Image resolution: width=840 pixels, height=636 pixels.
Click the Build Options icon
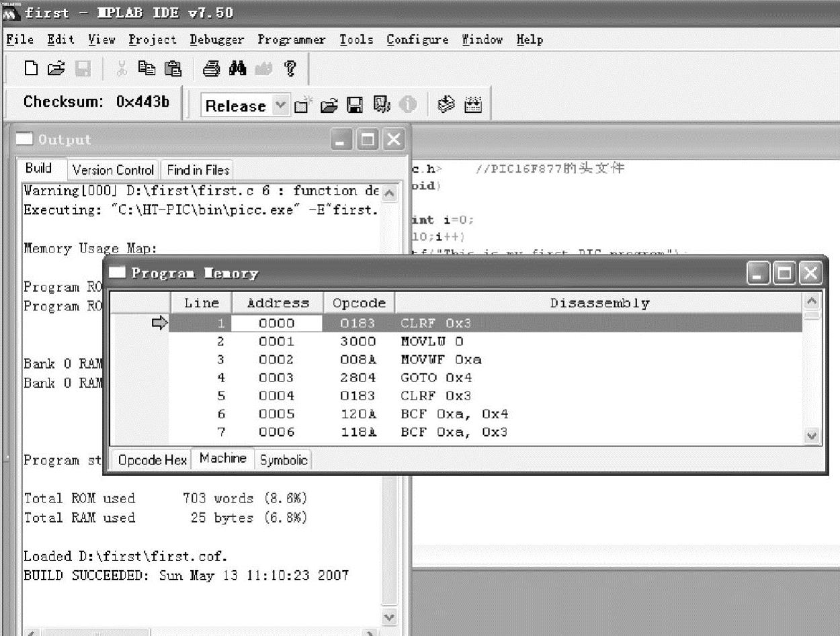pos(382,105)
